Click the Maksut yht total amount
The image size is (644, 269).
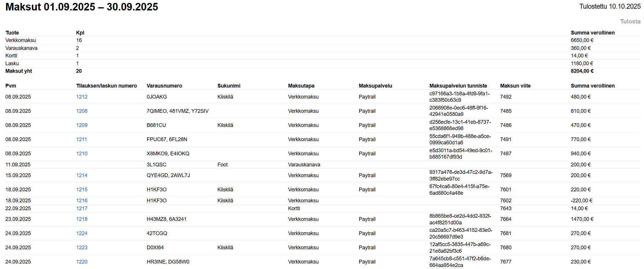pyautogui.click(x=582, y=71)
